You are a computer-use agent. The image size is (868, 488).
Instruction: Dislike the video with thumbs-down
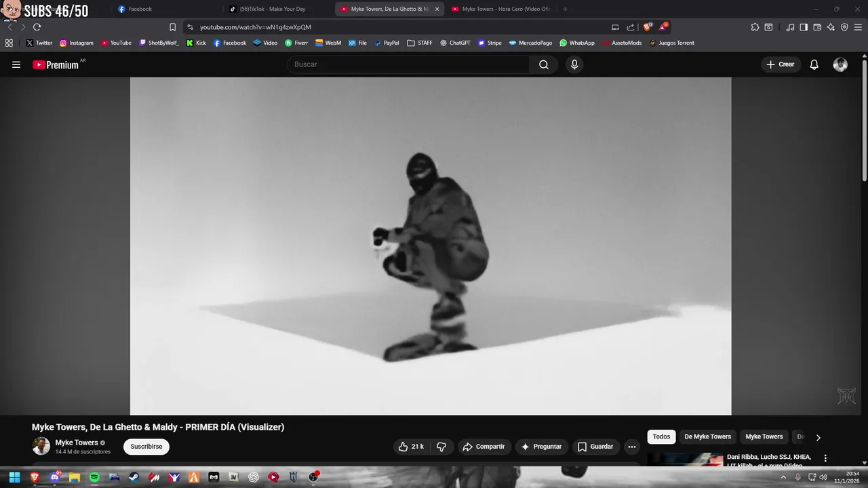click(x=441, y=447)
